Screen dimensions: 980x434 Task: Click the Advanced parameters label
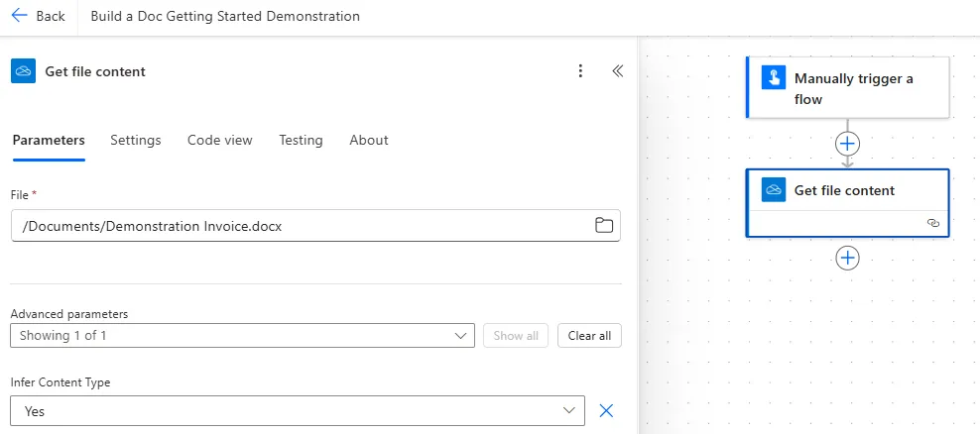(x=69, y=313)
